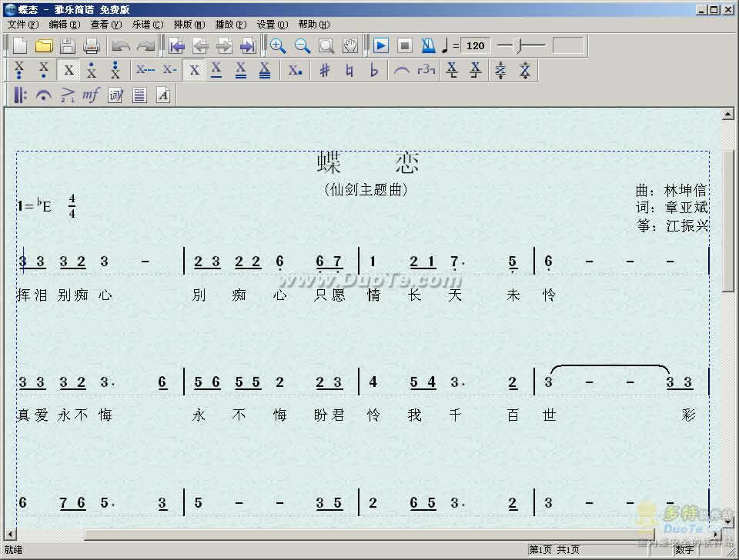Image resolution: width=739 pixels, height=560 pixels.
Task: Select the song title 蝶恋
Action: point(367,162)
